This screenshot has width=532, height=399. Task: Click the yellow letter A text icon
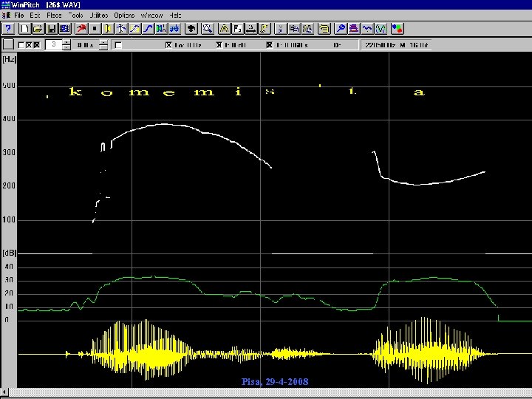(x=225, y=29)
